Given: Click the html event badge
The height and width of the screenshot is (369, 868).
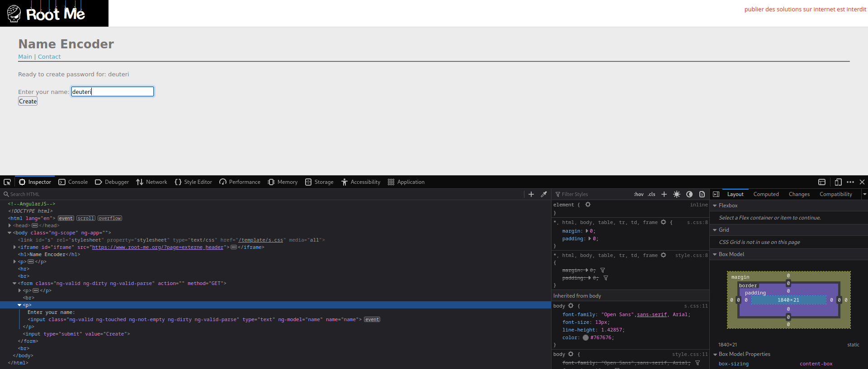Looking at the screenshot, I should coord(66,218).
